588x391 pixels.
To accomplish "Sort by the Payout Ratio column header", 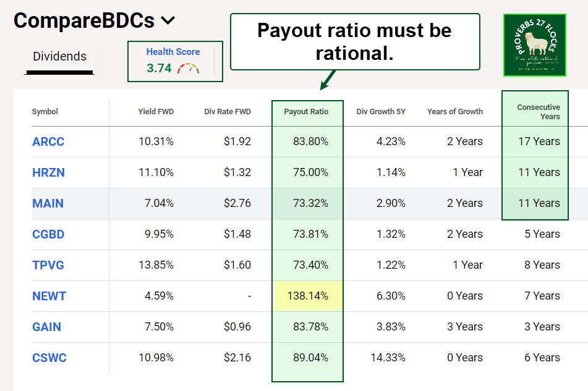I will [x=306, y=112].
